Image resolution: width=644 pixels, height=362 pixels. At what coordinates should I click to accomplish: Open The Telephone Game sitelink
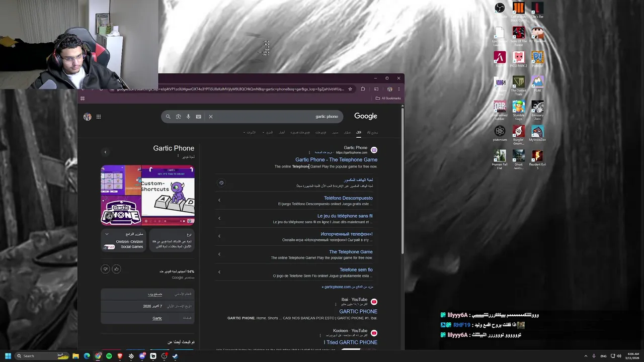pyautogui.click(x=351, y=252)
